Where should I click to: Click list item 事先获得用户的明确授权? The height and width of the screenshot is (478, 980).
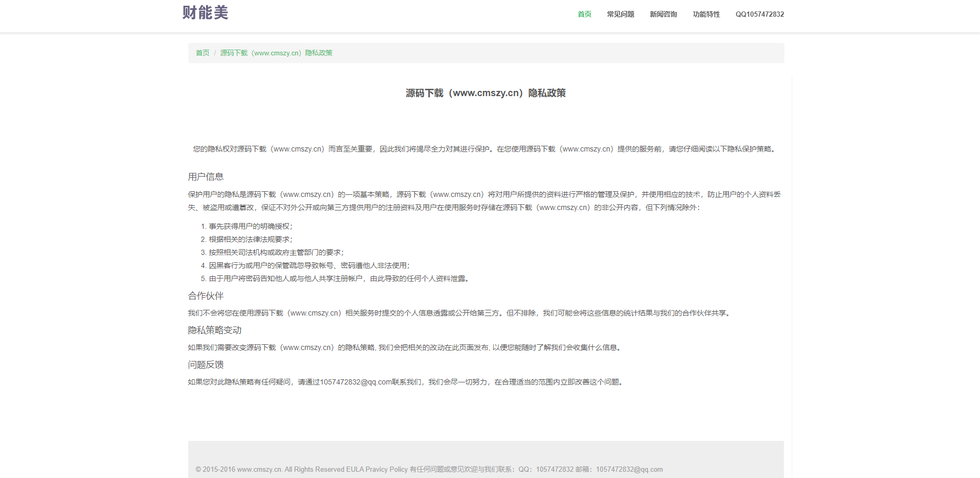(x=250, y=226)
